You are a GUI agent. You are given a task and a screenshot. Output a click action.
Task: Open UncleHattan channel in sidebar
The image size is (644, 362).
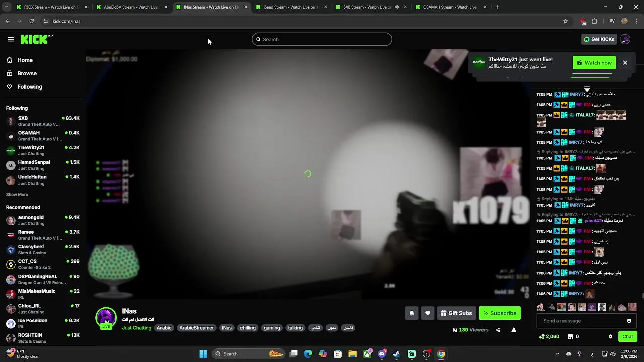[43, 180]
